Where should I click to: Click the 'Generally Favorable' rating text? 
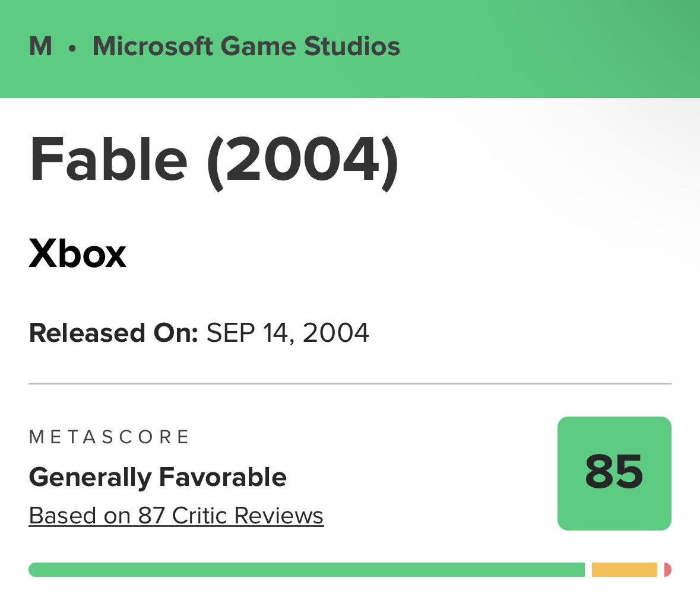(157, 478)
